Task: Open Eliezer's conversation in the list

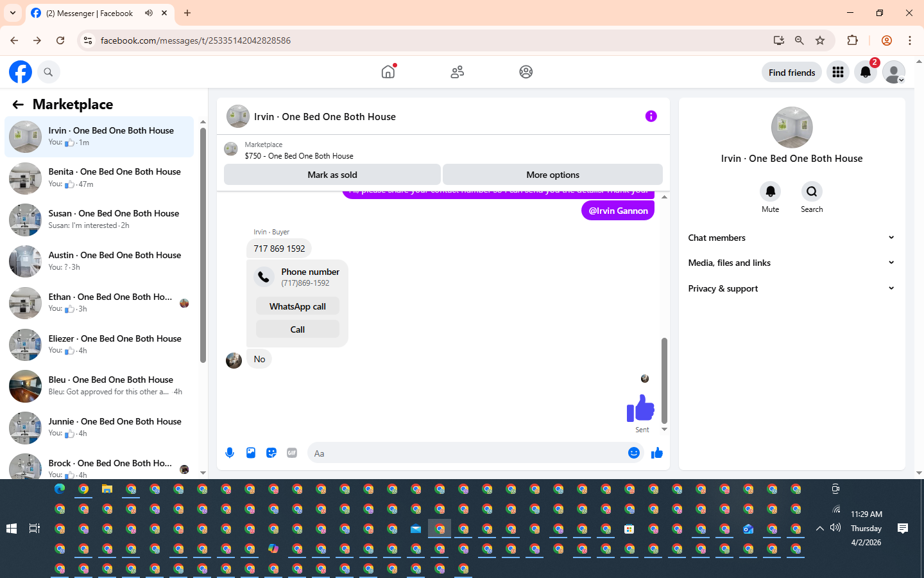Action: pyautogui.click(x=99, y=345)
